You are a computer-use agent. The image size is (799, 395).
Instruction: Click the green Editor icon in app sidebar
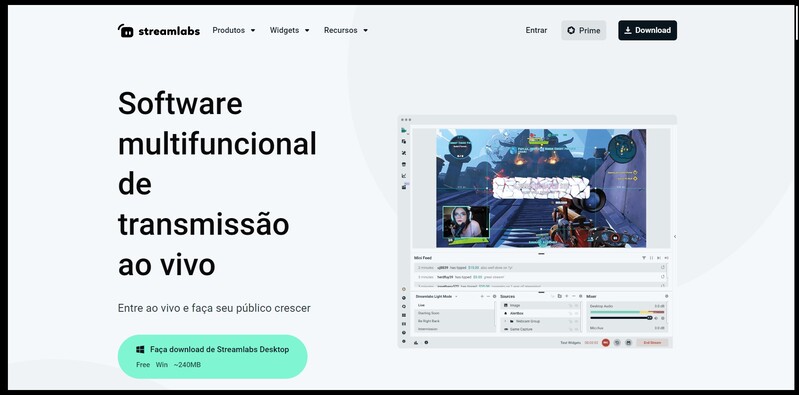404,130
